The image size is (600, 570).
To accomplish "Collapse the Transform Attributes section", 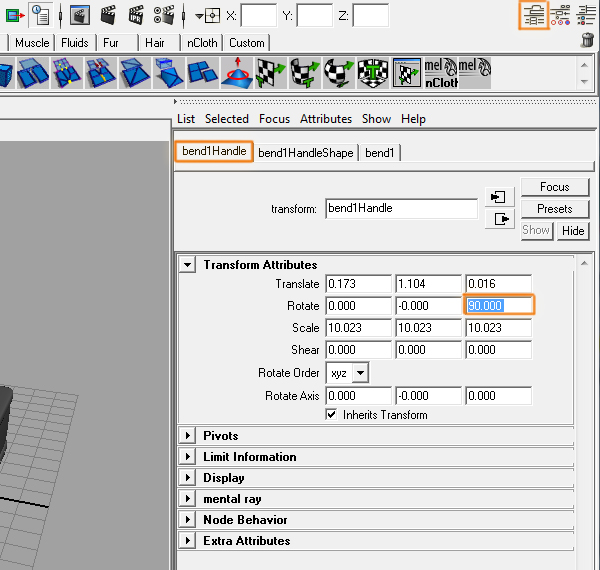I will (187, 265).
